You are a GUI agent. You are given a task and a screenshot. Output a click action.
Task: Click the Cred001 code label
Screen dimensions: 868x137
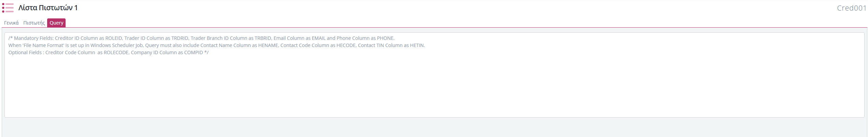[x=852, y=8]
